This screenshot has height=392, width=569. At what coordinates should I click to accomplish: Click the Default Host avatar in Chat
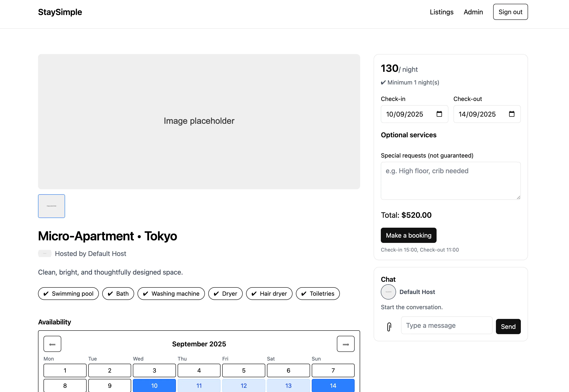click(388, 292)
